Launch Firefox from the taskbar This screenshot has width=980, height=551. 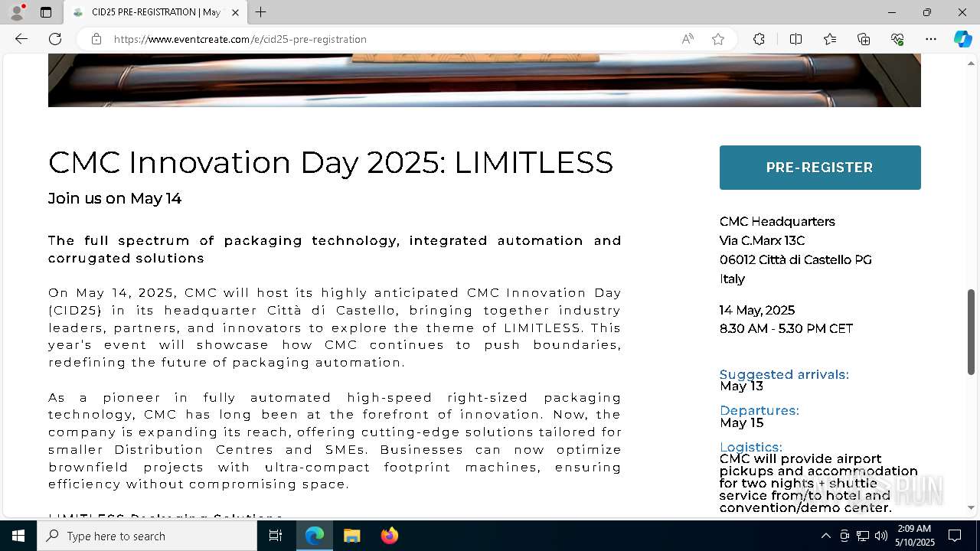pyautogui.click(x=389, y=536)
